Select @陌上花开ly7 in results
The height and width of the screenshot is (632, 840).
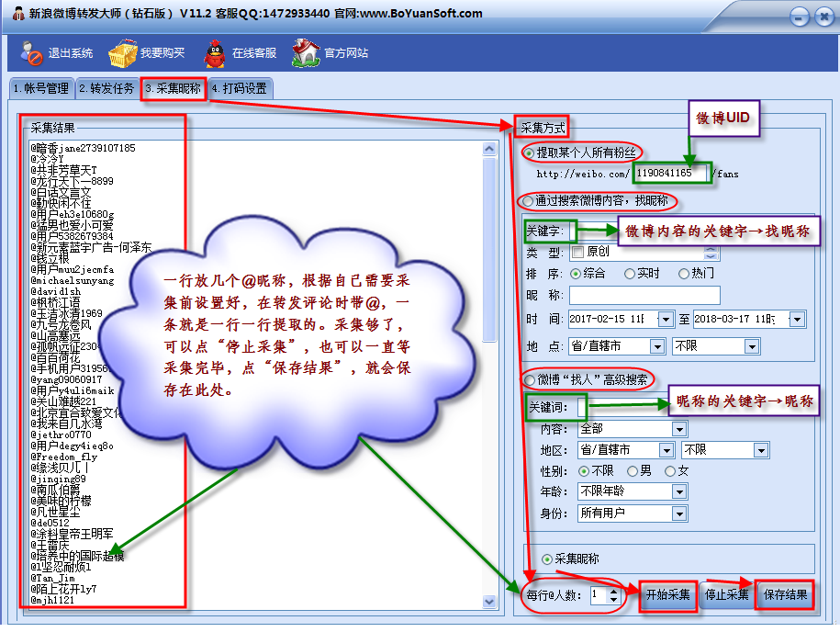click(63, 589)
